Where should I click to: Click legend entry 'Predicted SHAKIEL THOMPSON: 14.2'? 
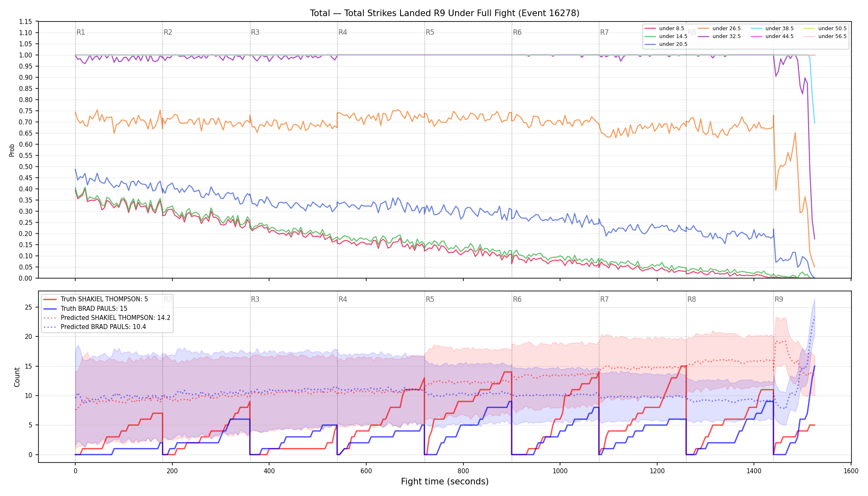(107, 318)
